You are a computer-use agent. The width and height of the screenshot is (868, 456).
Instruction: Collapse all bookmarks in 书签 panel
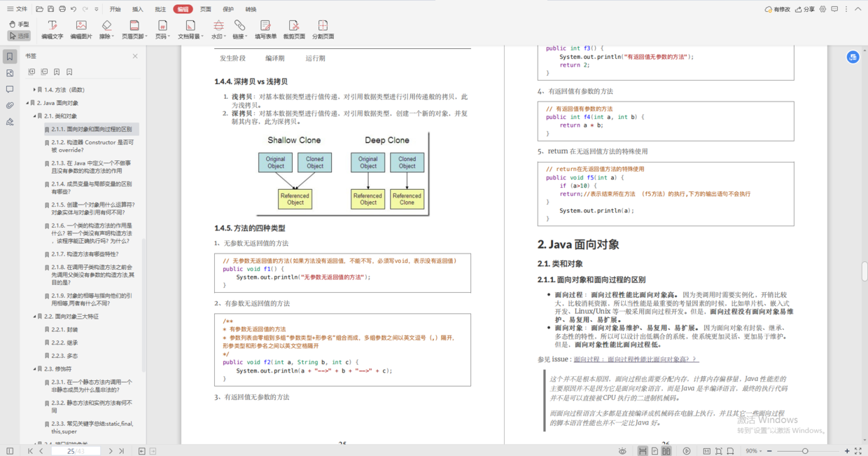point(44,72)
